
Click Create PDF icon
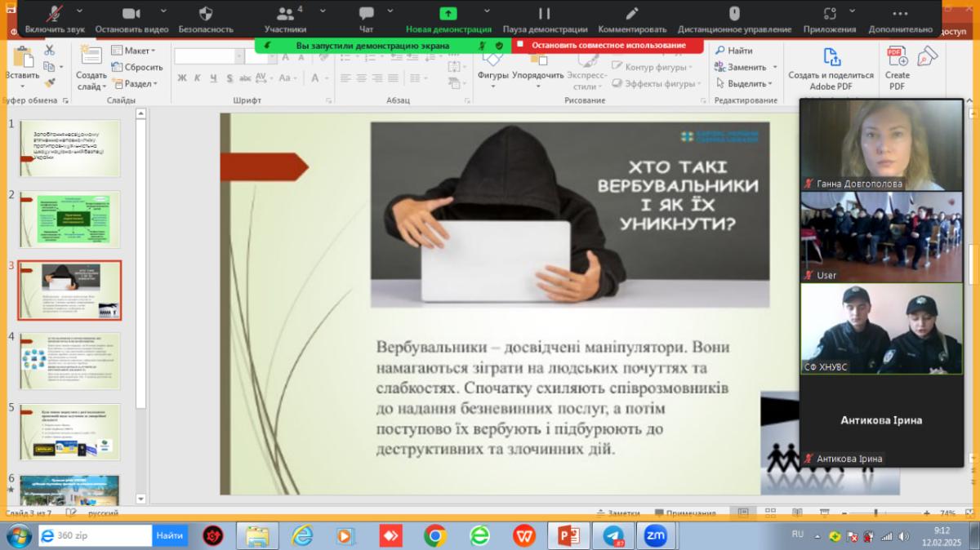[x=897, y=56]
